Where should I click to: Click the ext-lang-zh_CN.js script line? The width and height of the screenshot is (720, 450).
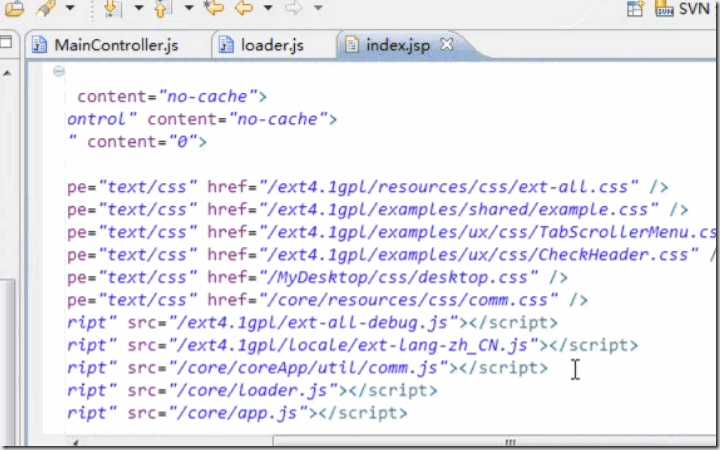click(x=353, y=345)
